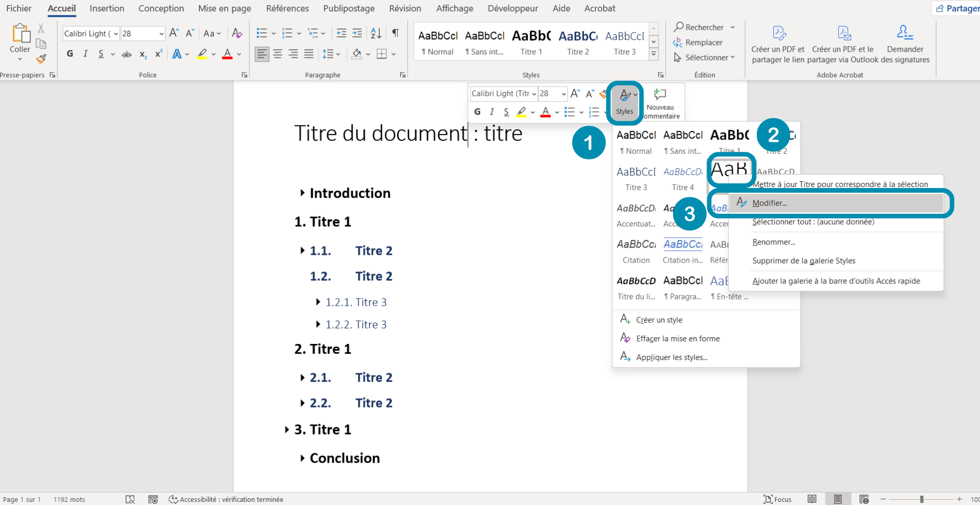Toggle italic formatting in the ribbon
Viewport: 980px width, 505px height.
(85, 54)
